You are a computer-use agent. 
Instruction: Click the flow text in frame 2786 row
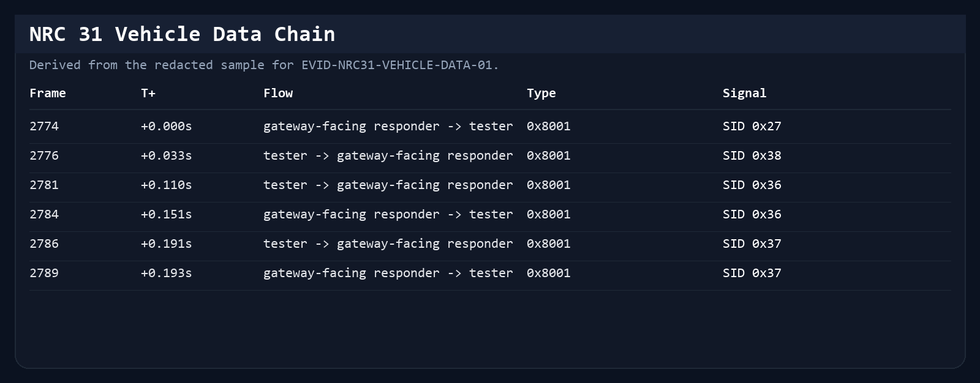tap(388, 244)
